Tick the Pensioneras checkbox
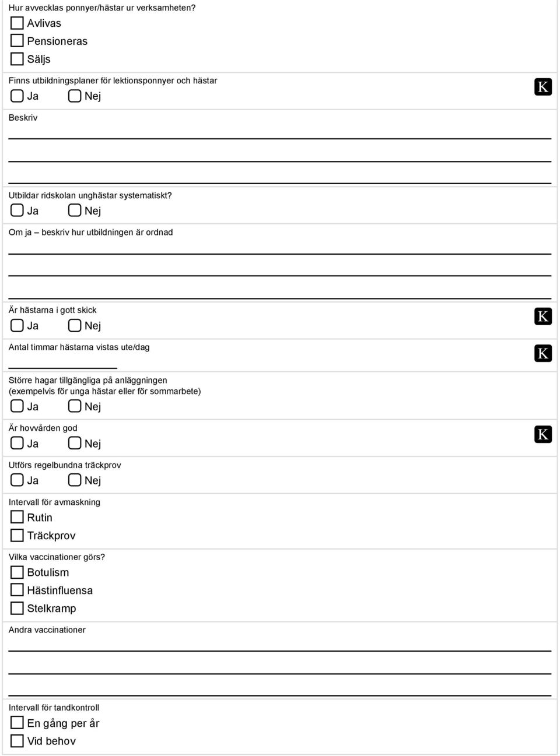 (17, 41)
